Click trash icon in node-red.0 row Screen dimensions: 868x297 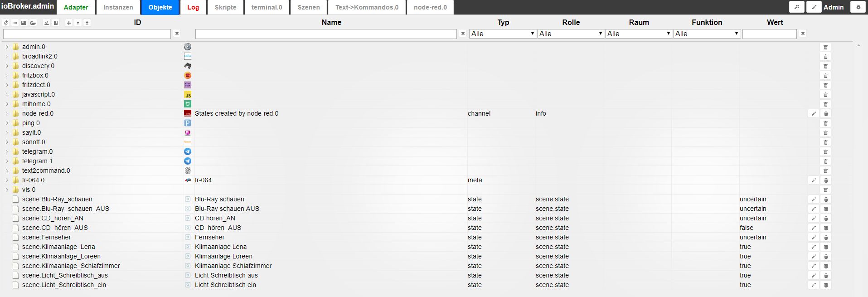pyautogui.click(x=825, y=114)
